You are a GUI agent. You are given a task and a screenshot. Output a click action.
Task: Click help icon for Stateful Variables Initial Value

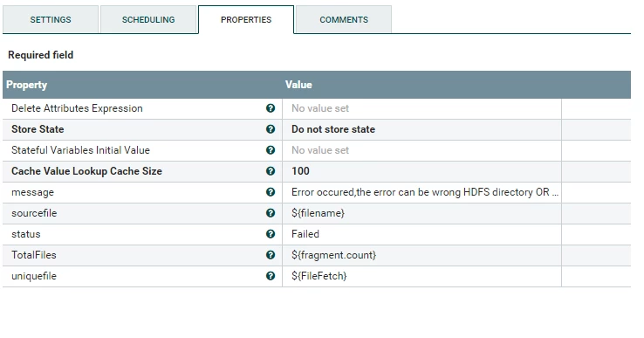(x=271, y=150)
